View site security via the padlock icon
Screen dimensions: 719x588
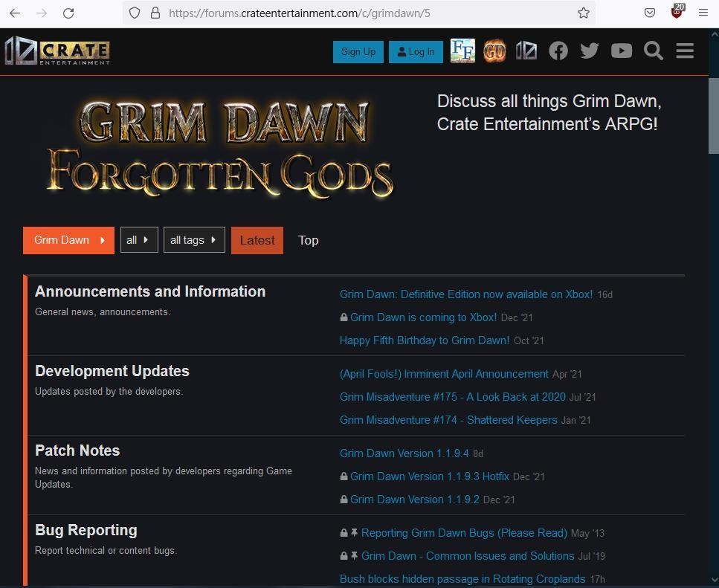pos(155,13)
